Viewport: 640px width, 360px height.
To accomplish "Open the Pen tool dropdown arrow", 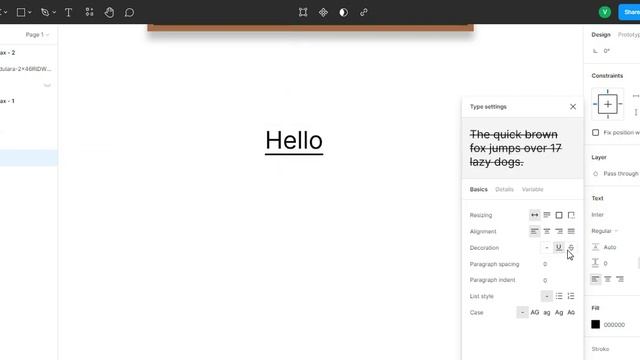I will coord(54,13).
